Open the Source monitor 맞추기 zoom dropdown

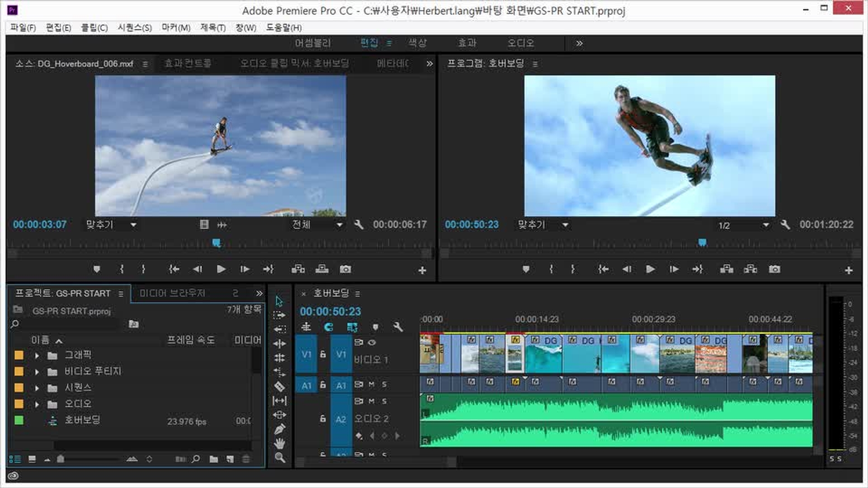pyautogui.click(x=133, y=225)
